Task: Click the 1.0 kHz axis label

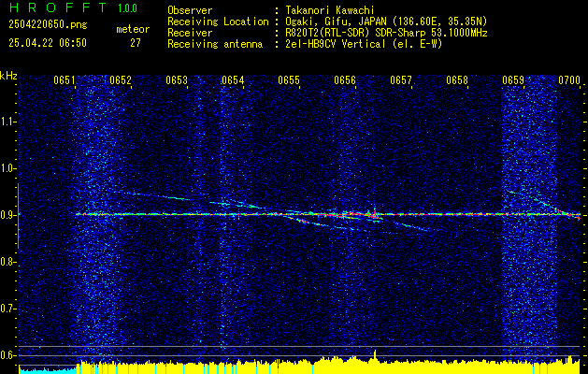Action: point(7,168)
